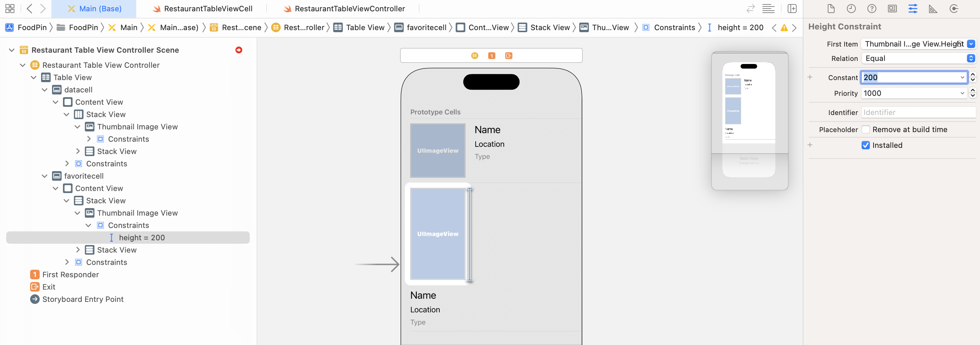Click the Identifier text field

coord(918,113)
